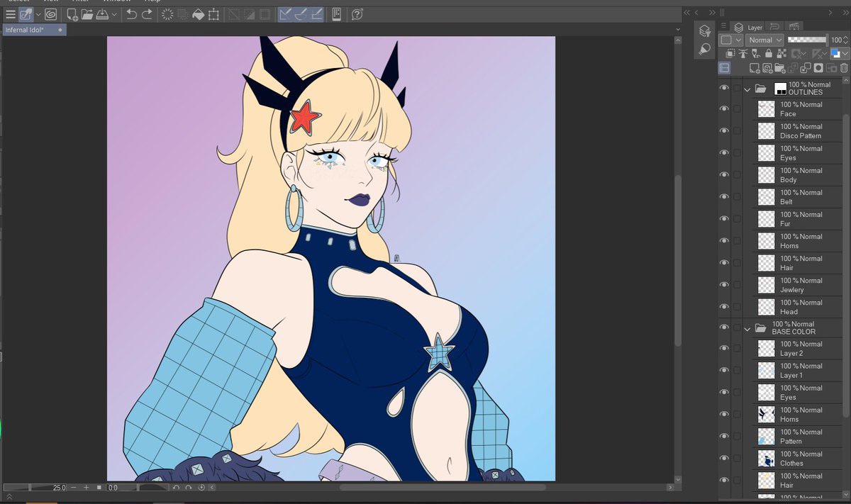The width and height of the screenshot is (851, 504).
Task: Toggle visibility of Belt layer
Action: coord(724,196)
